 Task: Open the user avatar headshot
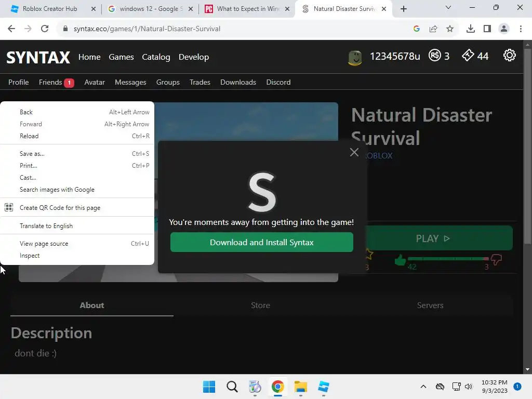point(355,58)
